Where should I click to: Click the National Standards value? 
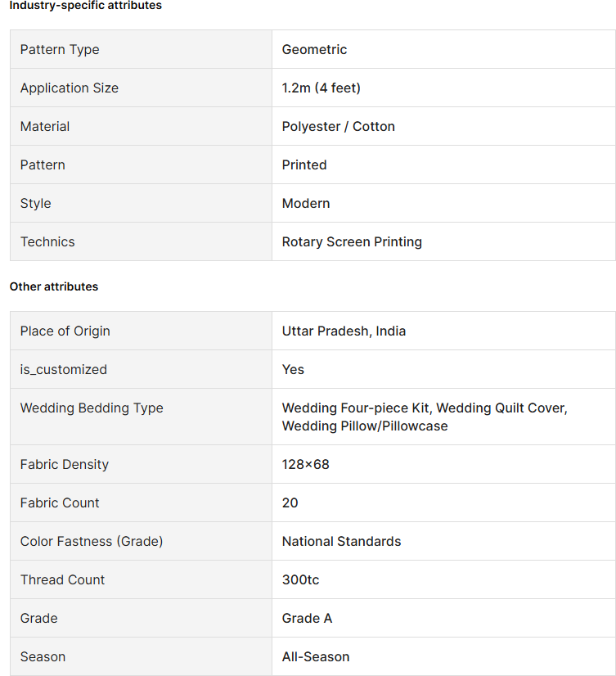[341, 542]
